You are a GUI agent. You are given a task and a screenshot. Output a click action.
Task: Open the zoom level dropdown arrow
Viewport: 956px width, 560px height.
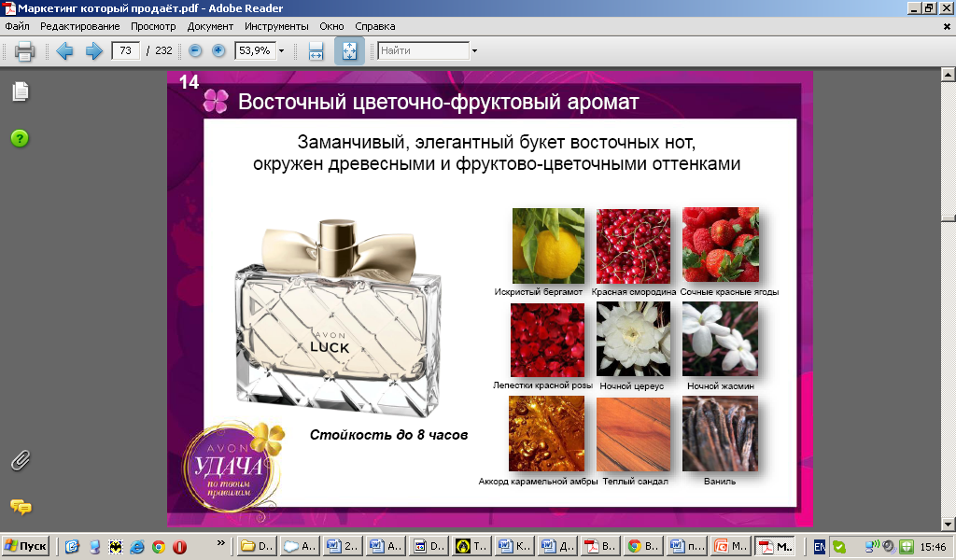(282, 50)
